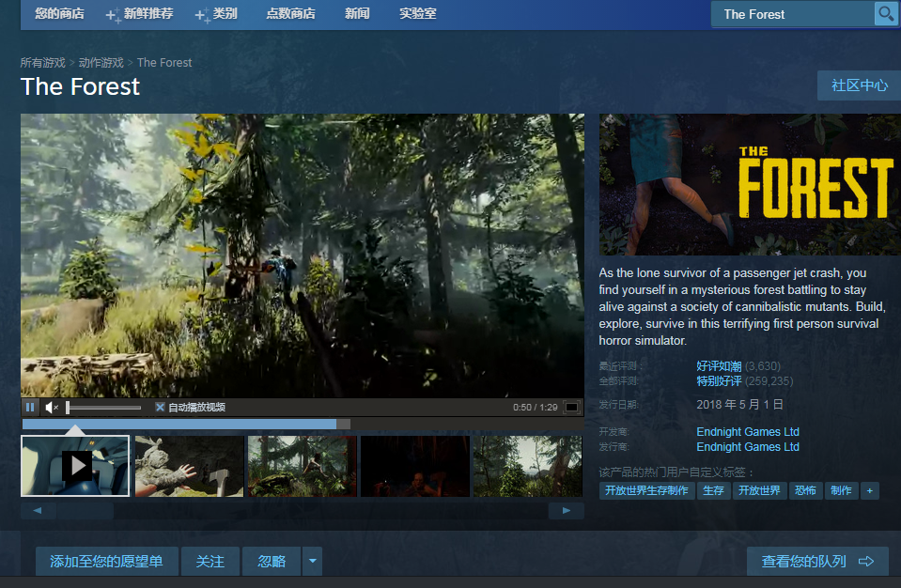Click the thumbnail strip left arrow
This screenshot has width=901, height=588.
click(x=38, y=510)
